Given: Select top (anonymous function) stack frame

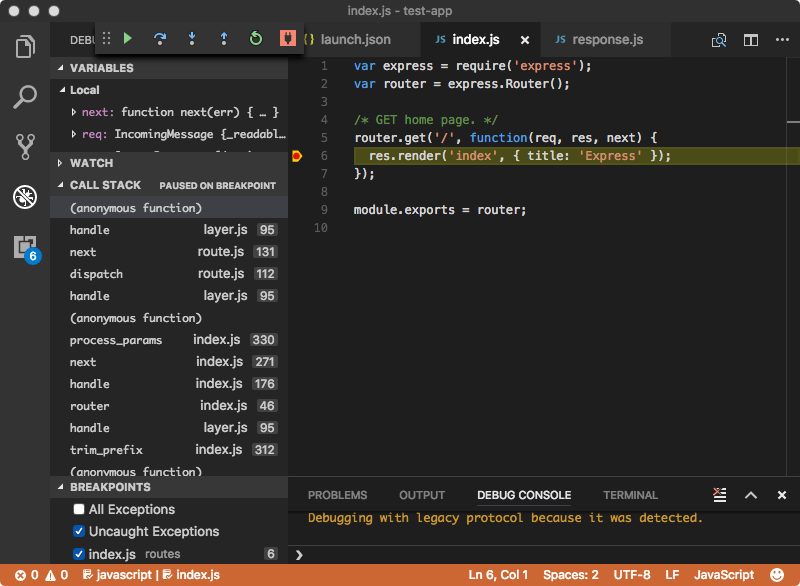Looking at the screenshot, I should (169, 208).
